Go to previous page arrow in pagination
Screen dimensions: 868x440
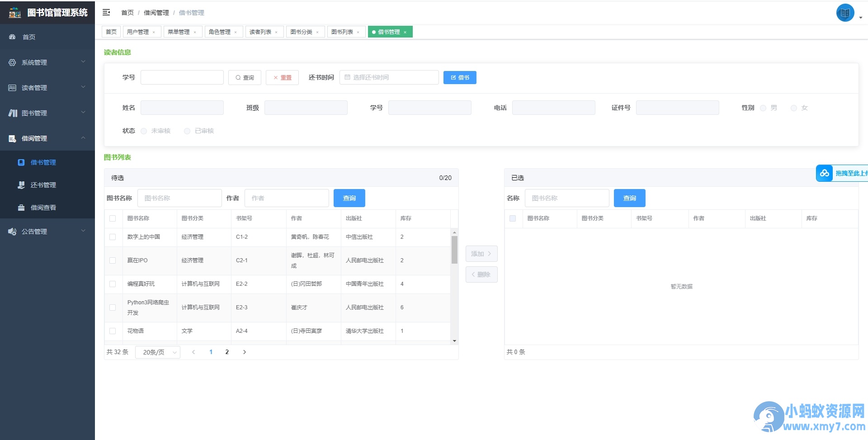pos(193,352)
